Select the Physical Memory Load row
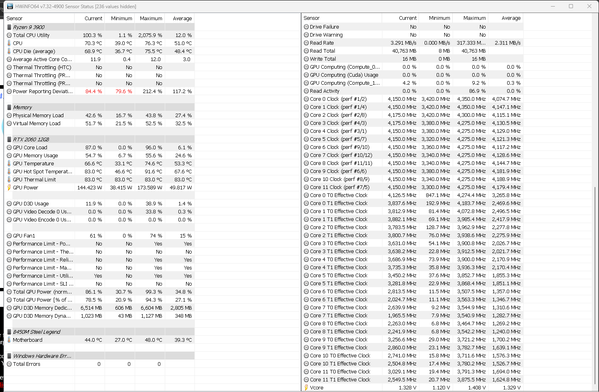This screenshot has height=392, width=599. 100,115
